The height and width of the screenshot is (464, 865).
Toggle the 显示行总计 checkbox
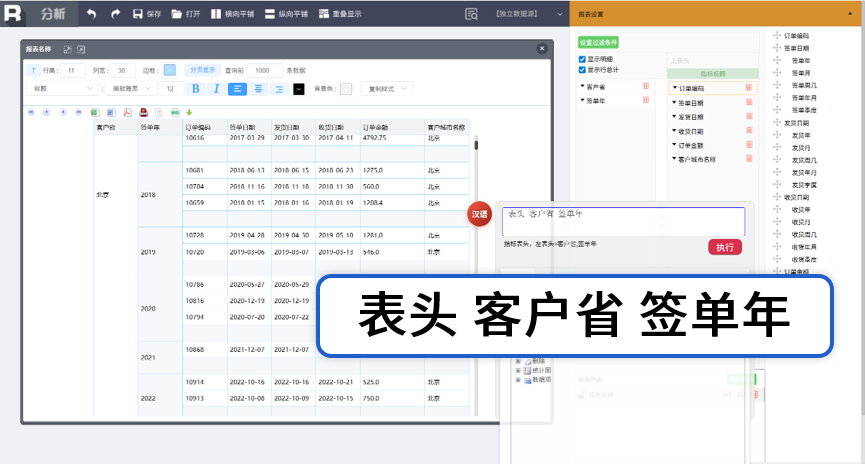[x=583, y=69]
